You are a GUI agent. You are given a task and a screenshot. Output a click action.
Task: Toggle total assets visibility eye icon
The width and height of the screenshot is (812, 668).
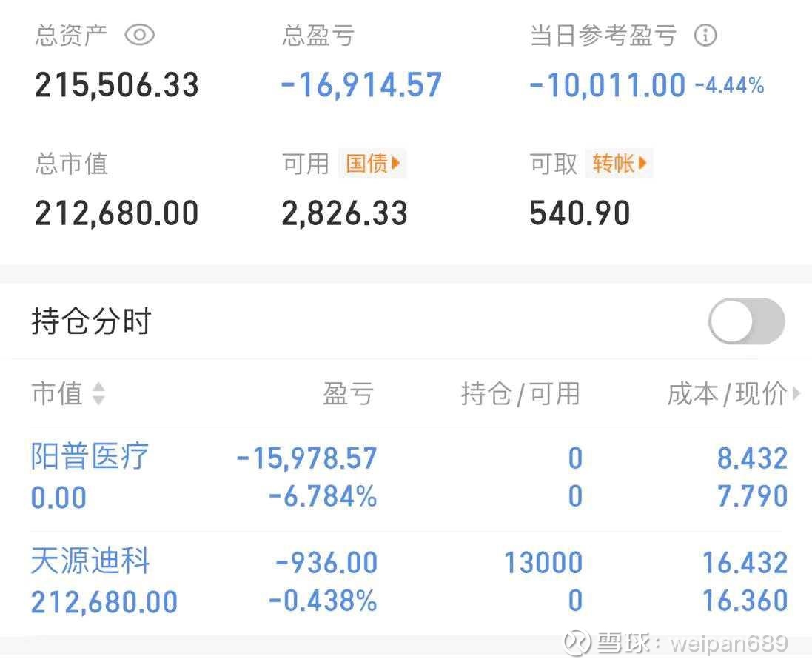140,36
